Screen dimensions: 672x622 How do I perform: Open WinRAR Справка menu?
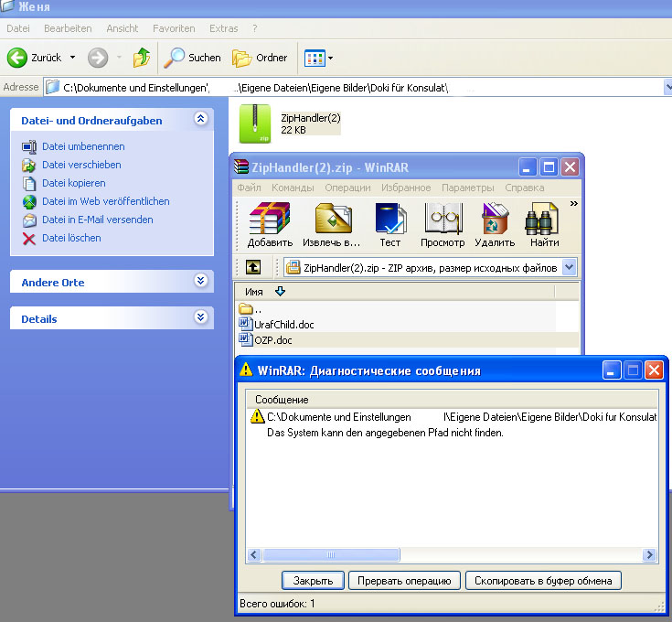[525, 188]
